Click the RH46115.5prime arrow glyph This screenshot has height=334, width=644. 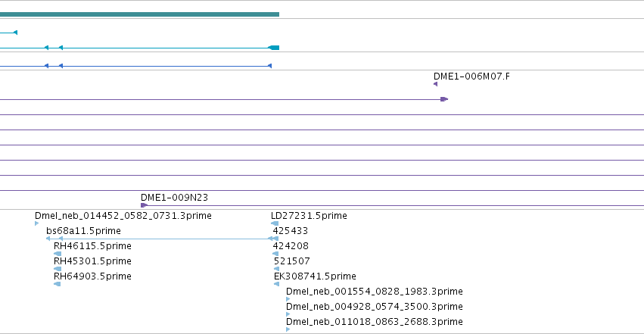[x=57, y=254]
